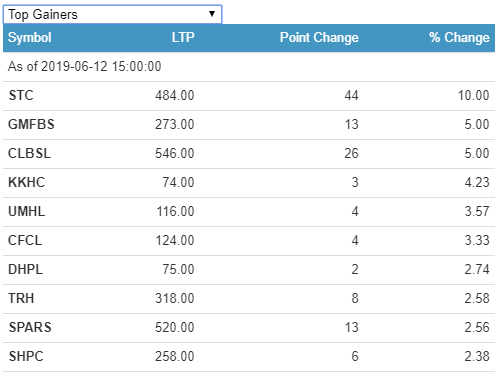The image size is (497, 373).
Task: Click the As of 2019-06-12 timestamp row
Action: [x=249, y=66]
